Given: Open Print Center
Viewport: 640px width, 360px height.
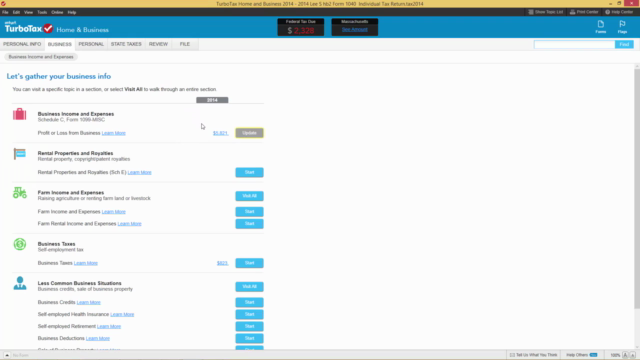Looking at the screenshot, I should 584,12.
